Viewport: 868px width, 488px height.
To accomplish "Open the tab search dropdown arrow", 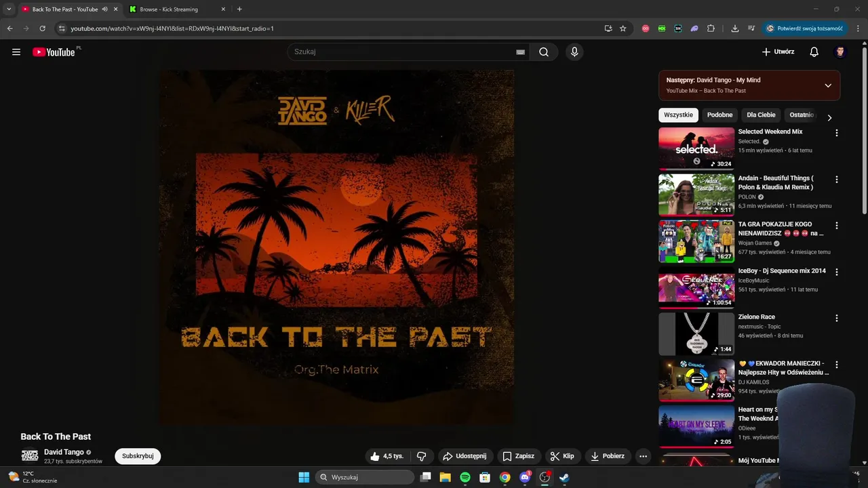I will click(x=9, y=9).
